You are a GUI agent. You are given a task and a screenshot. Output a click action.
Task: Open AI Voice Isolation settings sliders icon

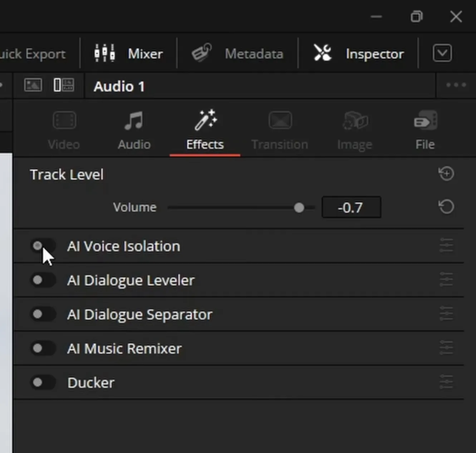pos(446,246)
